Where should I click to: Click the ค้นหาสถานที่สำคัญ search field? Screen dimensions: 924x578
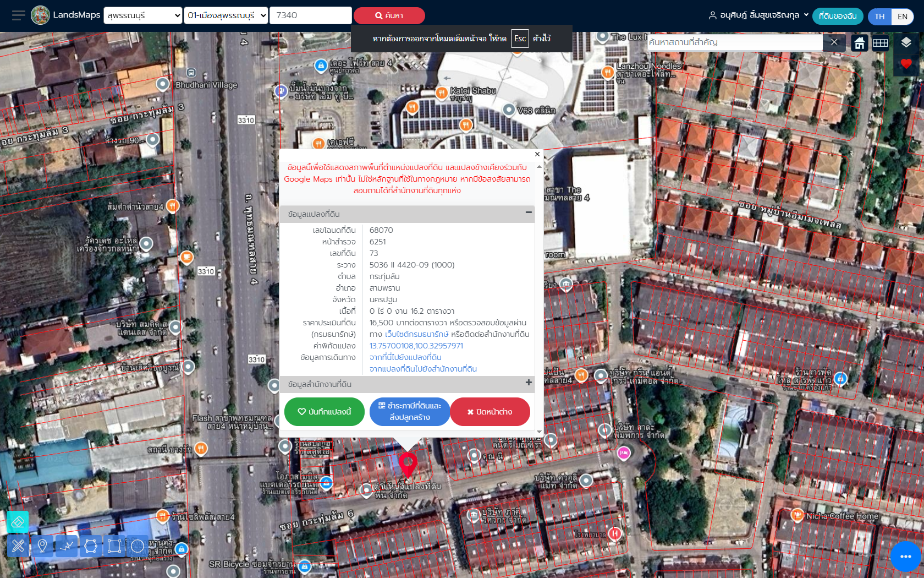coord(734,42)
